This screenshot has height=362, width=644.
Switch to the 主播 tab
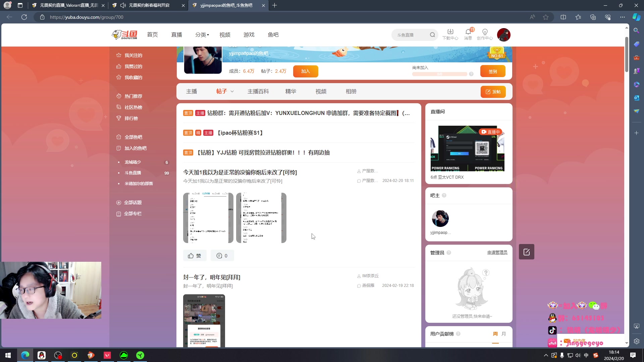tap(192, 92)
